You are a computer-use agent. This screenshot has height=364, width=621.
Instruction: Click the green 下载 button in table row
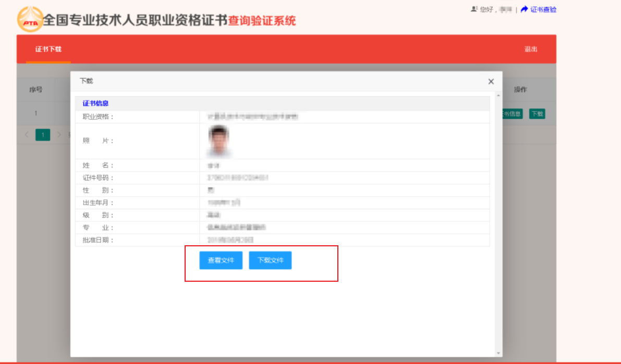(537, 114)
